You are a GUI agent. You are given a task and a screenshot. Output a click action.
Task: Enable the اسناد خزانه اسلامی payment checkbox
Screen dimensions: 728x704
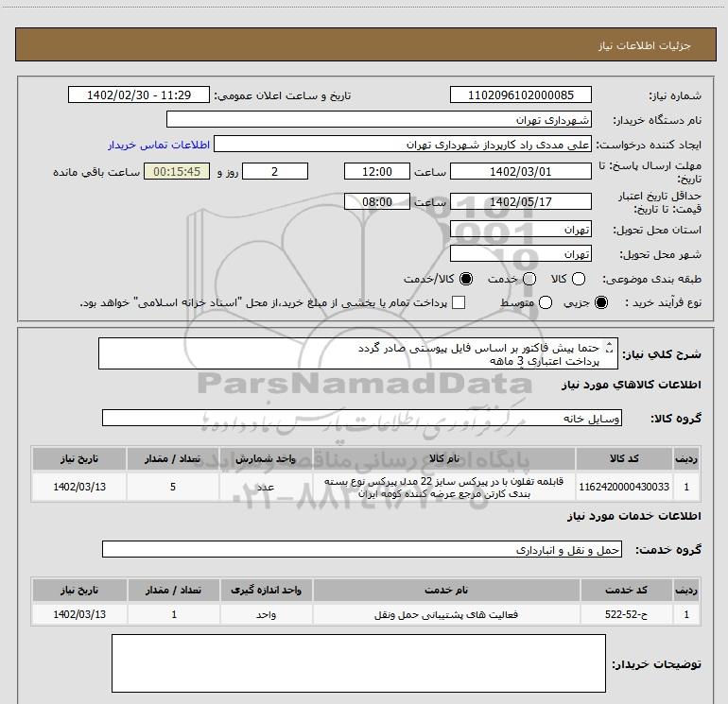[459, 303]
